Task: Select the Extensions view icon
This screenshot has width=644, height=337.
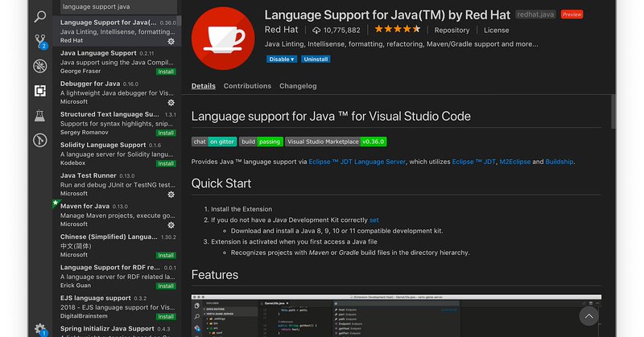Action: click(x=39, y=91)
